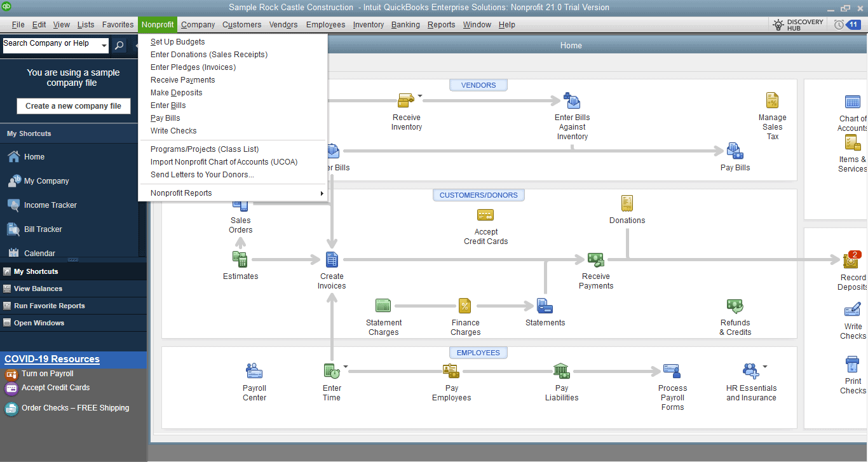
Task: Click the Process Payroll Forms icon
Action: point(672,371)
